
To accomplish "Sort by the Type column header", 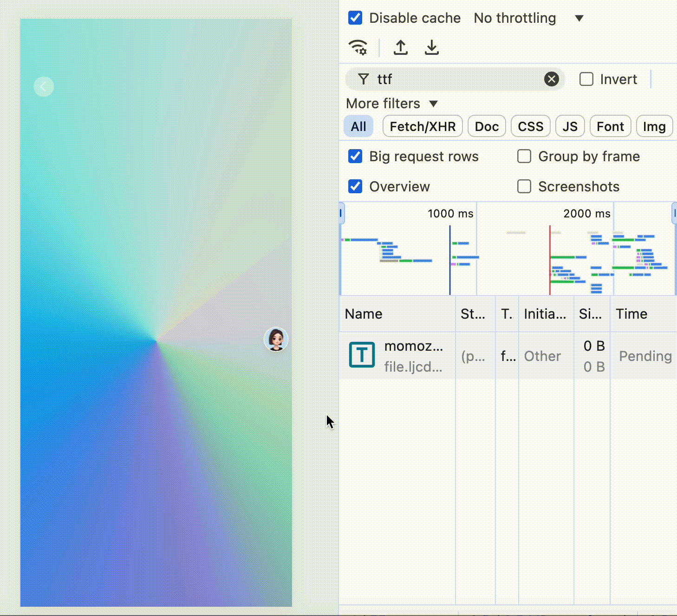I will pos(507,314).
